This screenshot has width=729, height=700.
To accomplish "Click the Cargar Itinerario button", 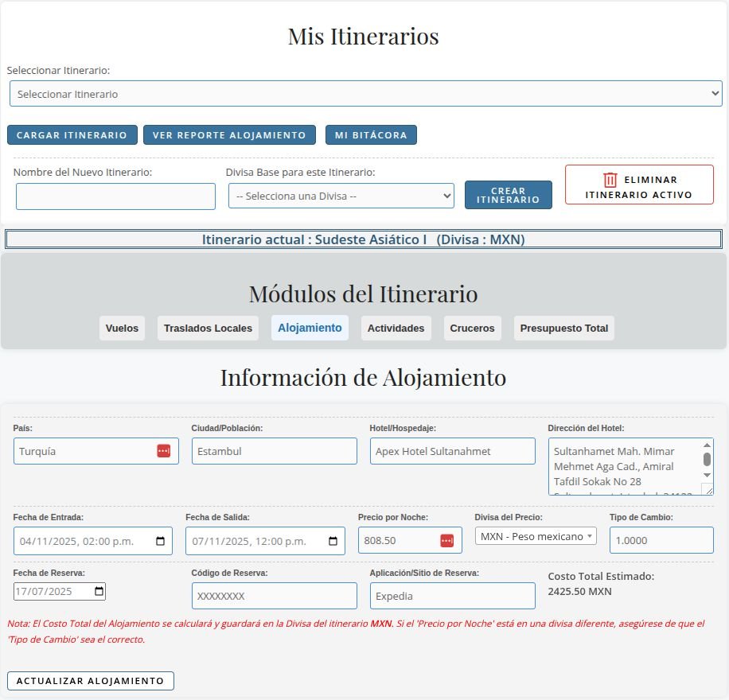I will (72, 134).
